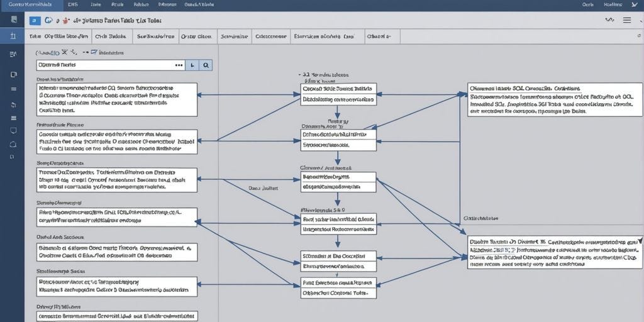Click the L-shaped button next to the magnifier
Screen dimensions: 644x322
click(x=192, y=65)
